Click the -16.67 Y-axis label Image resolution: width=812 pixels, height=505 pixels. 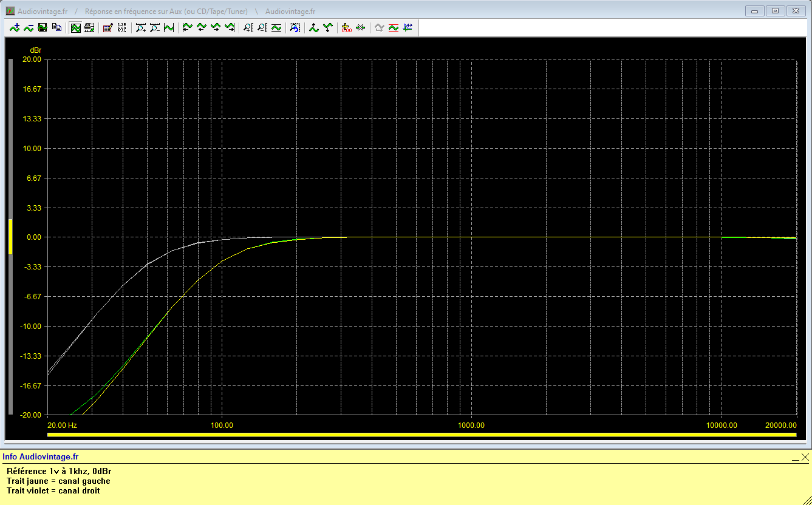[x=30, y=386]
